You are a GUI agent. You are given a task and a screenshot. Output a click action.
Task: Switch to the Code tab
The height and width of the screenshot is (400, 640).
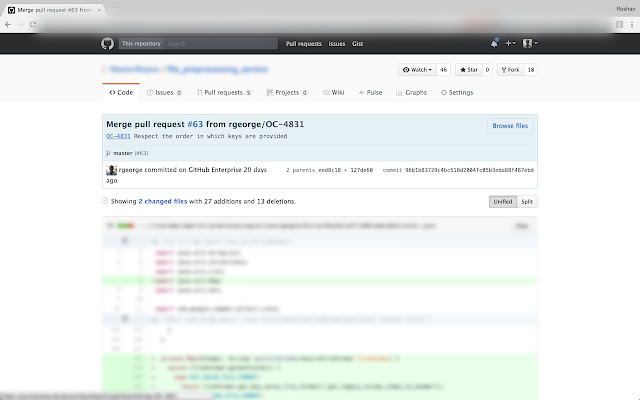click(x=120, y=92)
